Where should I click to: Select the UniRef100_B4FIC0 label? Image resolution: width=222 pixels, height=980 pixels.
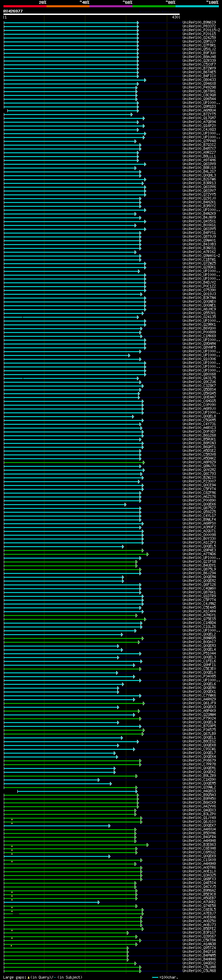point(199,76)
